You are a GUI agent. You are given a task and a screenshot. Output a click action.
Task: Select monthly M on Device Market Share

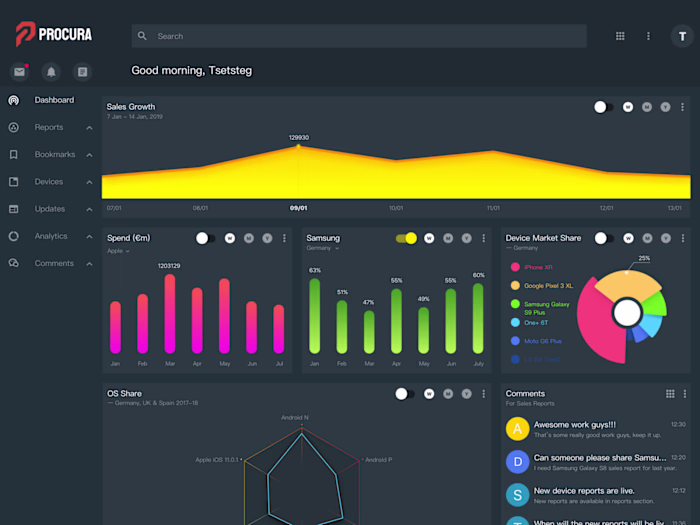647,238
